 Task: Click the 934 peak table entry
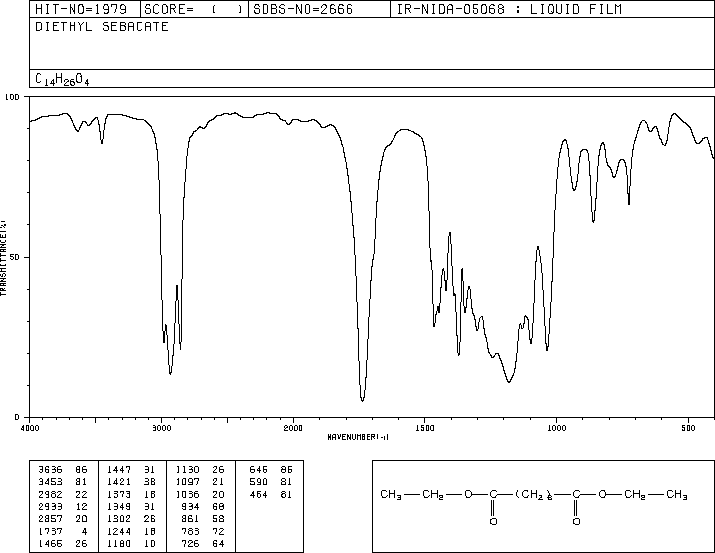203,506
